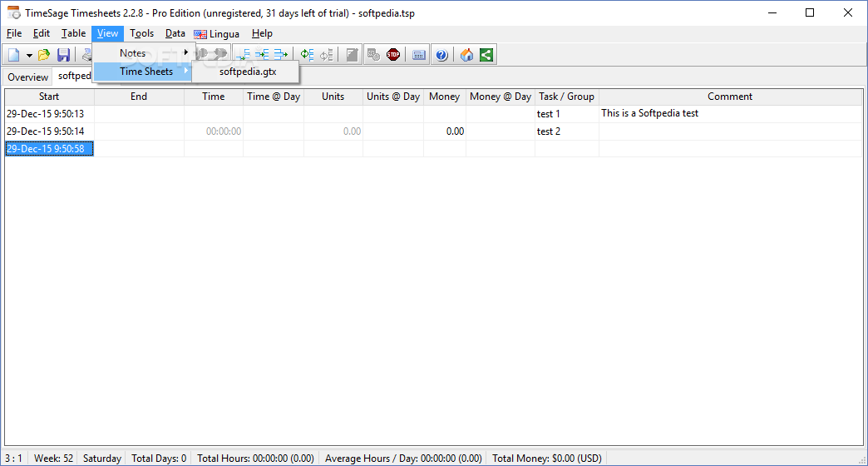The image size is (868, 466).
Task: Click the 0.00 money cell
Action: coord(445,131)
